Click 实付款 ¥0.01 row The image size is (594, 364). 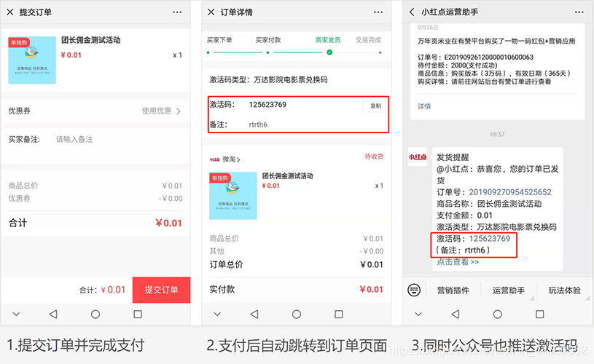(296, 290)
